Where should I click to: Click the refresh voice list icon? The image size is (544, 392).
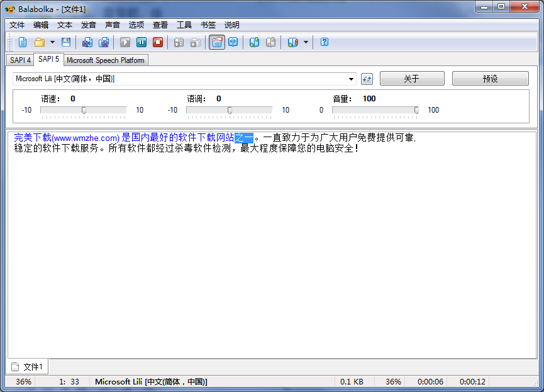click(x=367, y=79)
